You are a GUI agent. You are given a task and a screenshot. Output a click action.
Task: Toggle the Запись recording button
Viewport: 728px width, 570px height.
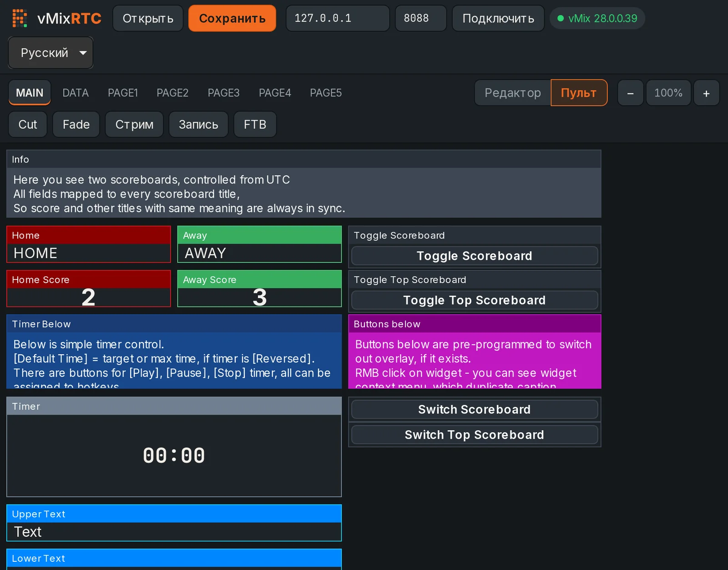[198, 124]
